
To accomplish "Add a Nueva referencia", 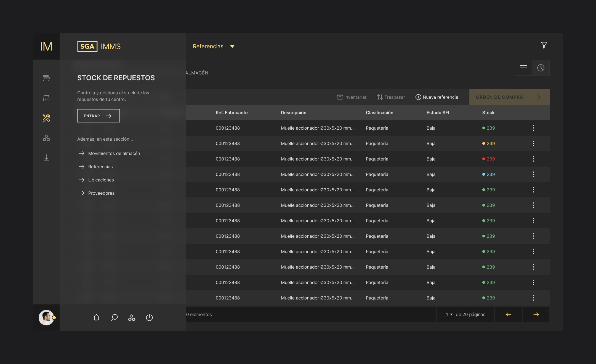I will coord(437,97).
